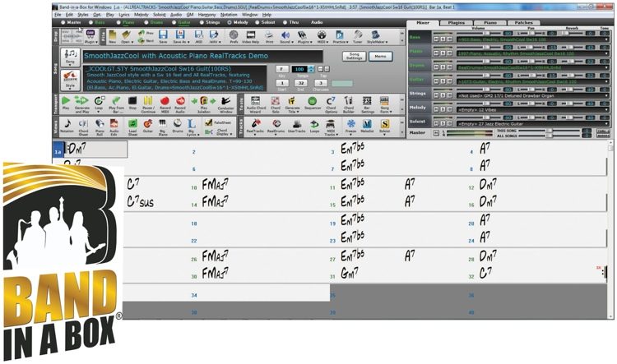Open the Sequencer tool

(x=313, y=104)
